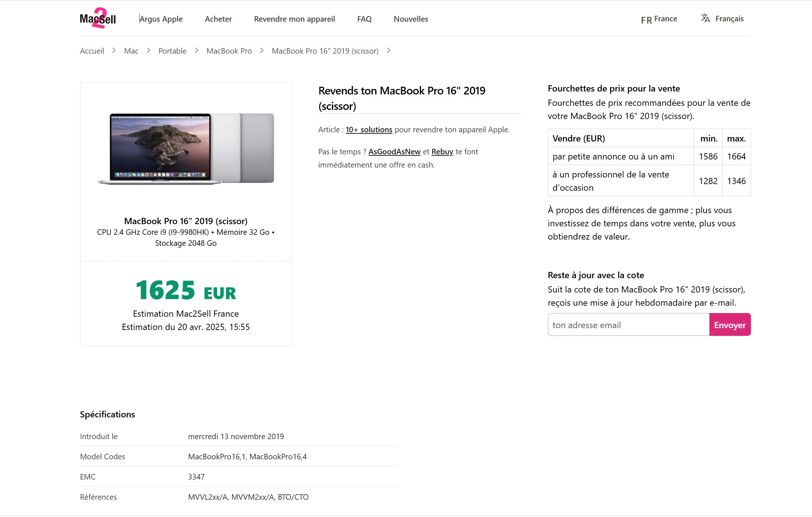The image size is (812, 517).
Task: Click chevron after MacBook Pro 16" breadcrumb
Action: pyautogui.click(x=389, y=51)
